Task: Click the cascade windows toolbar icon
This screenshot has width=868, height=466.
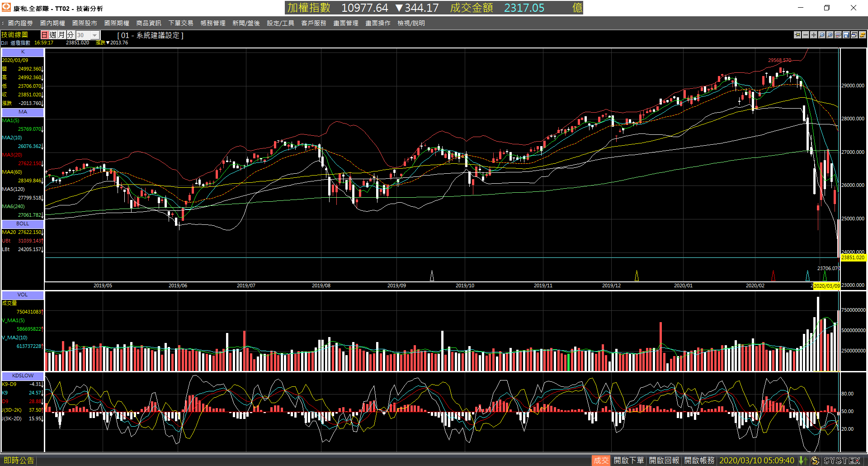Action: tap(854, 35)
